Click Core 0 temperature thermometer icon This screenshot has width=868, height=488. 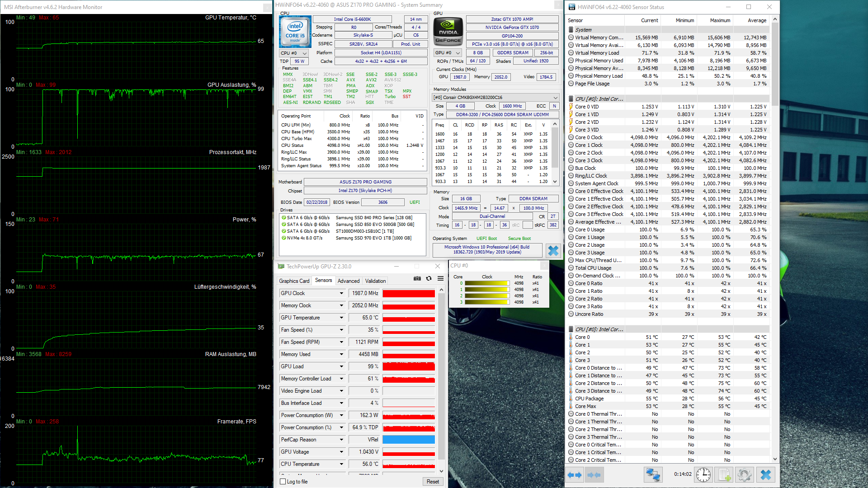point(571,337)
